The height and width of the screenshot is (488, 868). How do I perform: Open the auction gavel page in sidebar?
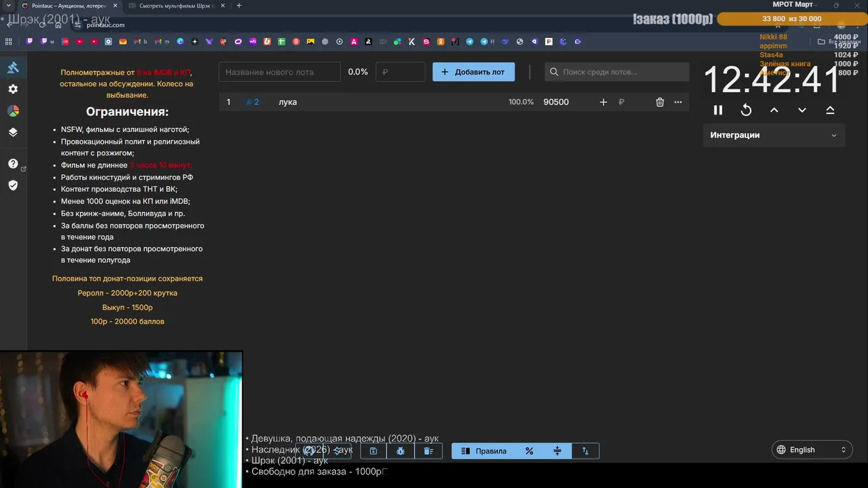(13, 67)
